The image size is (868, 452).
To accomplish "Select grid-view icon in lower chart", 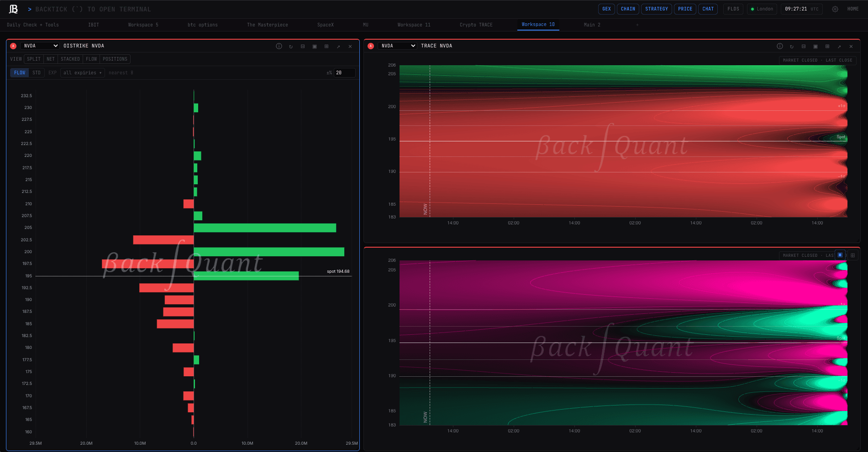I will [852, 255].
